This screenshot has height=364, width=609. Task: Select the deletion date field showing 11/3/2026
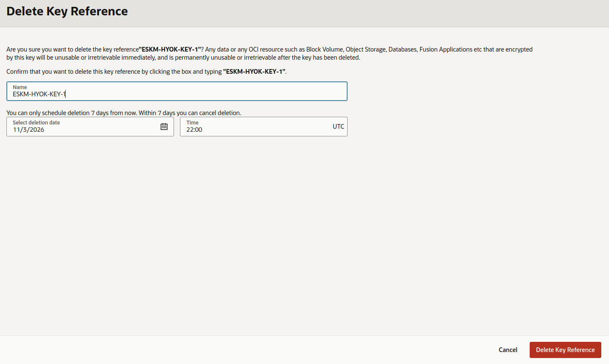click(90, 127)
